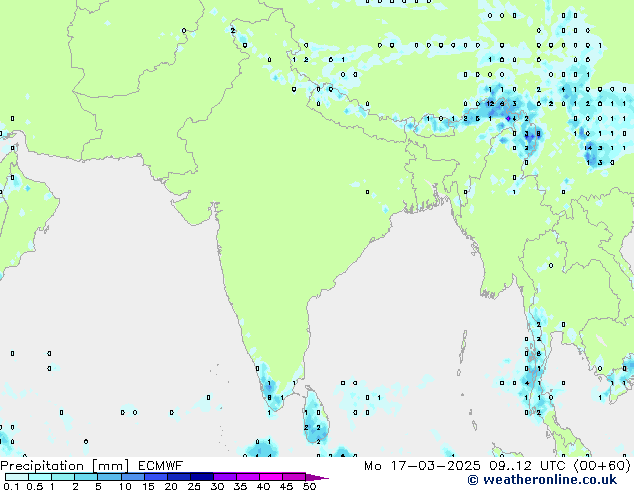Select the 5–10 mm legend color swatch
The height and width of the screenshot is (490, 634).
coord(109,477)
